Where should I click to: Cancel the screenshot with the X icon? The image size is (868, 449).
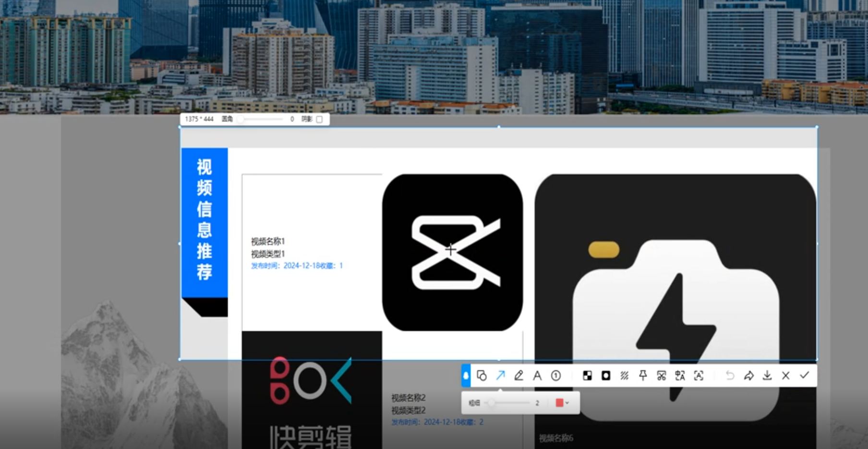pyautogui.click(x=786, y=376)
